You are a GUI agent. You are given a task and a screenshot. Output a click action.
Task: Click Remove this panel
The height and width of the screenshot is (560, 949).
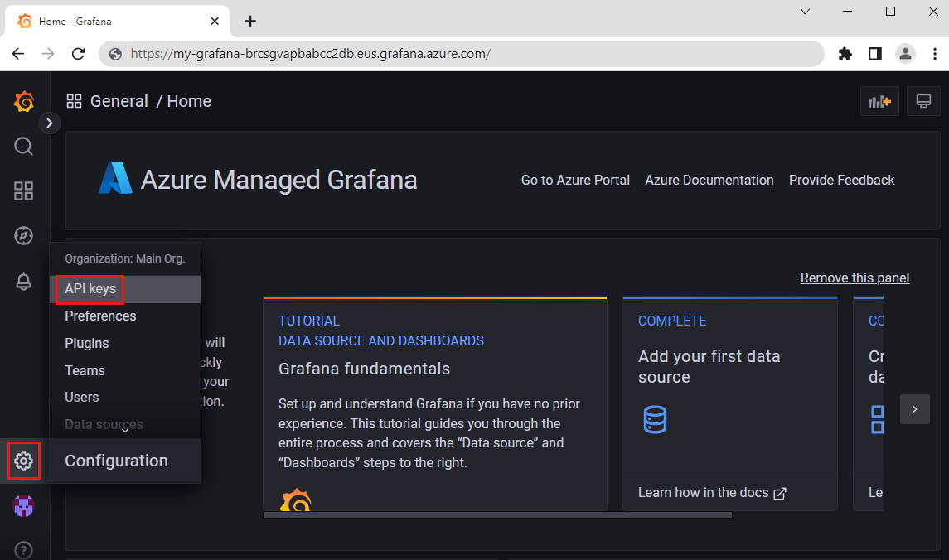(855, 278)
